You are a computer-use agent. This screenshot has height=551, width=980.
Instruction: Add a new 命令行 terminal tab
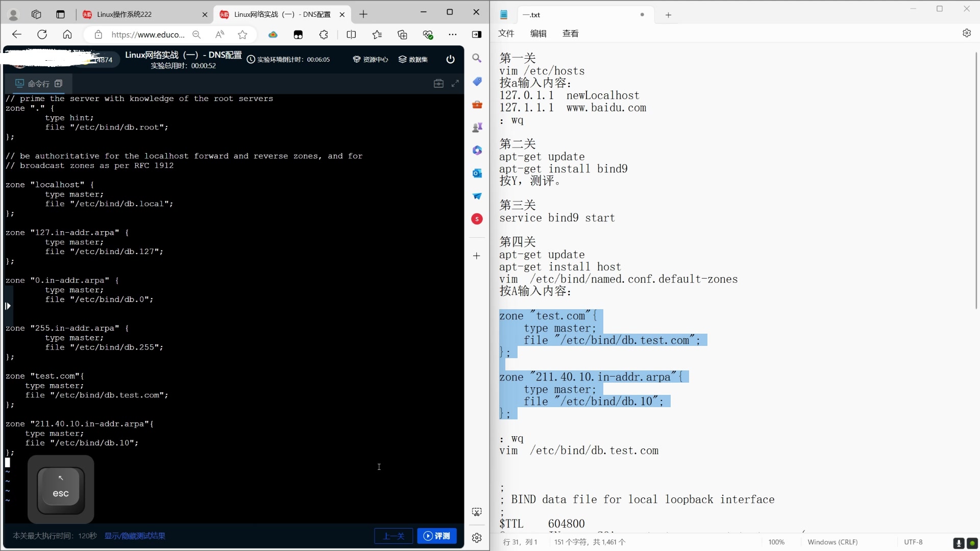pos(59,83)
